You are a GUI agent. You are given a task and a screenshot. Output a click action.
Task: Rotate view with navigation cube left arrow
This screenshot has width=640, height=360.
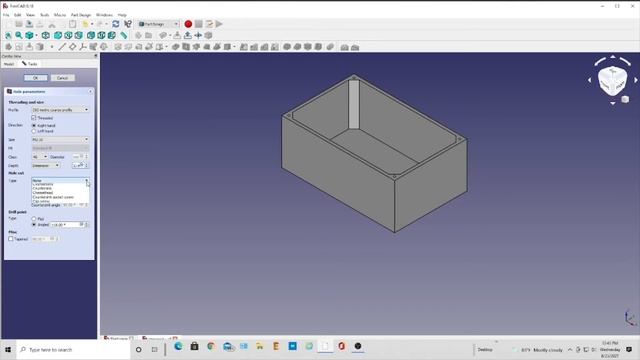[589, 80]
